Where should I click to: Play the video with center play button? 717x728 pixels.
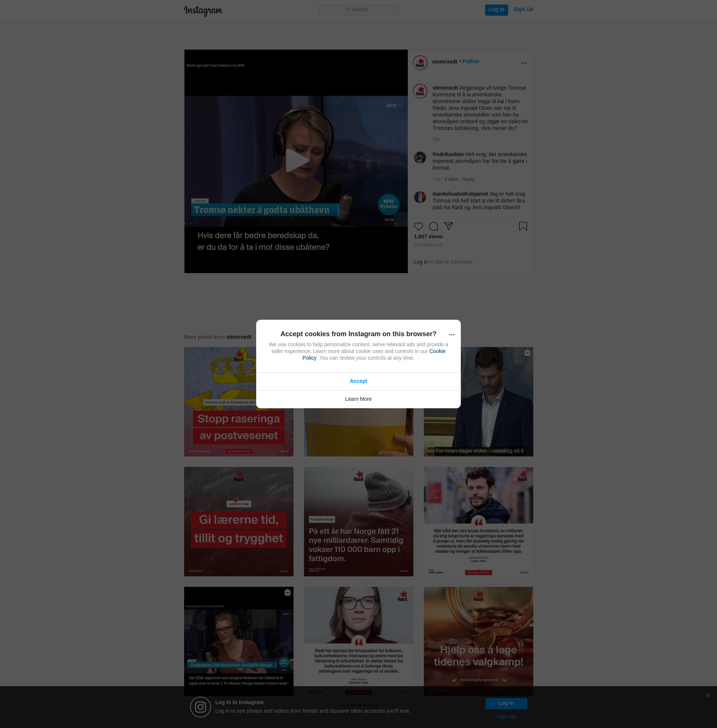click(296, 161)
